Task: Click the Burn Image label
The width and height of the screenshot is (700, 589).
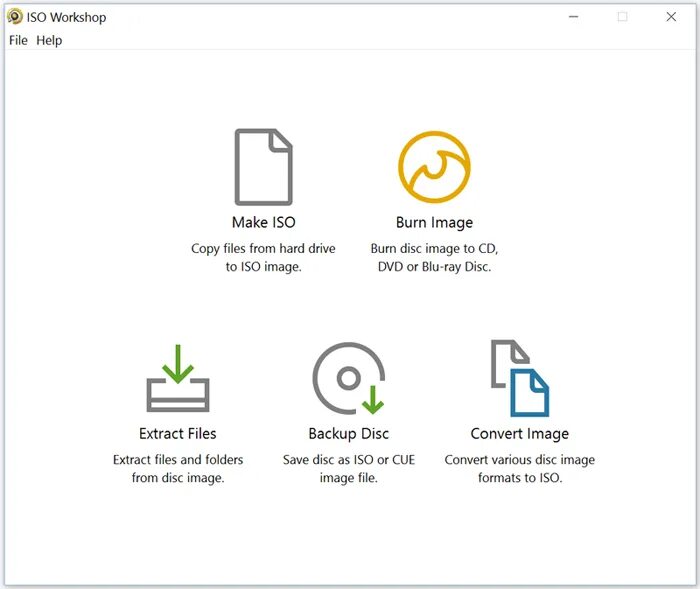Action: pos(434,222)
